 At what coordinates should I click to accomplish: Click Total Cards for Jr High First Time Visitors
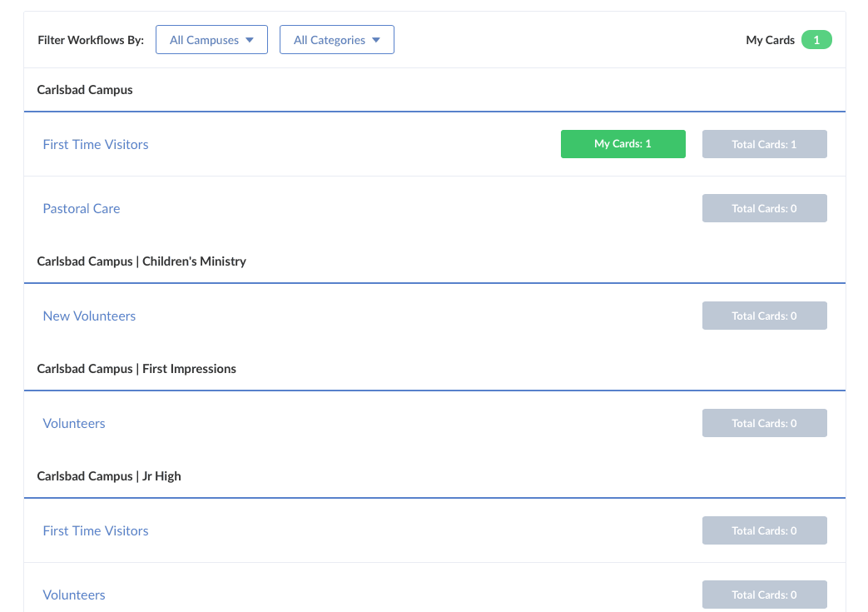point(764,530)
